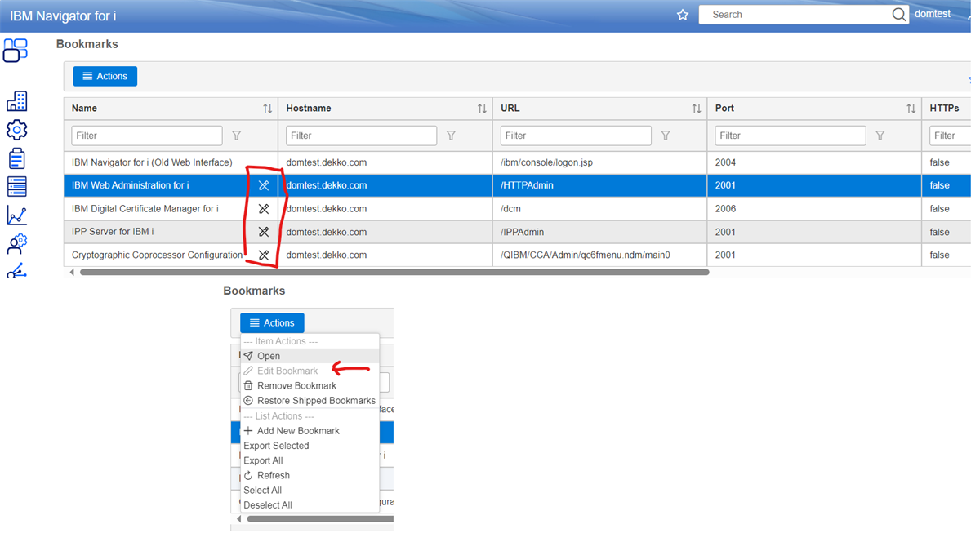This screenshot has width=980, height=542.
Task: Click the building icon in the sidebar
Action: point(16,101)
